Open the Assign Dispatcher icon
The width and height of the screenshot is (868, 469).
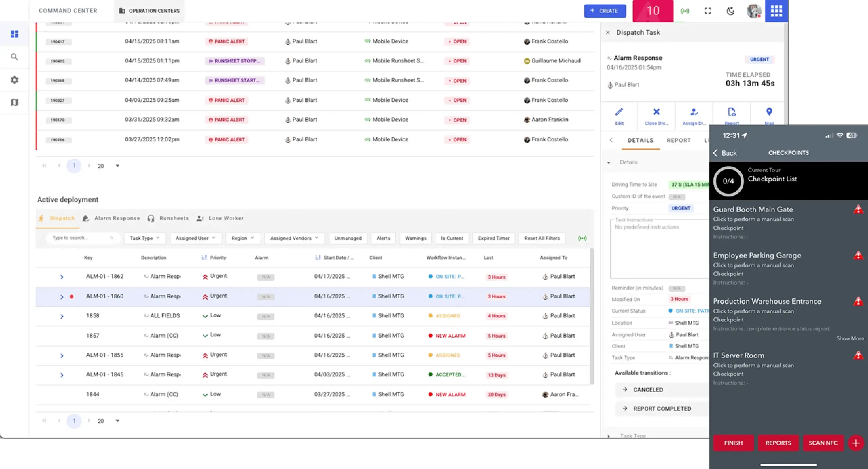(x=694, y=116)
